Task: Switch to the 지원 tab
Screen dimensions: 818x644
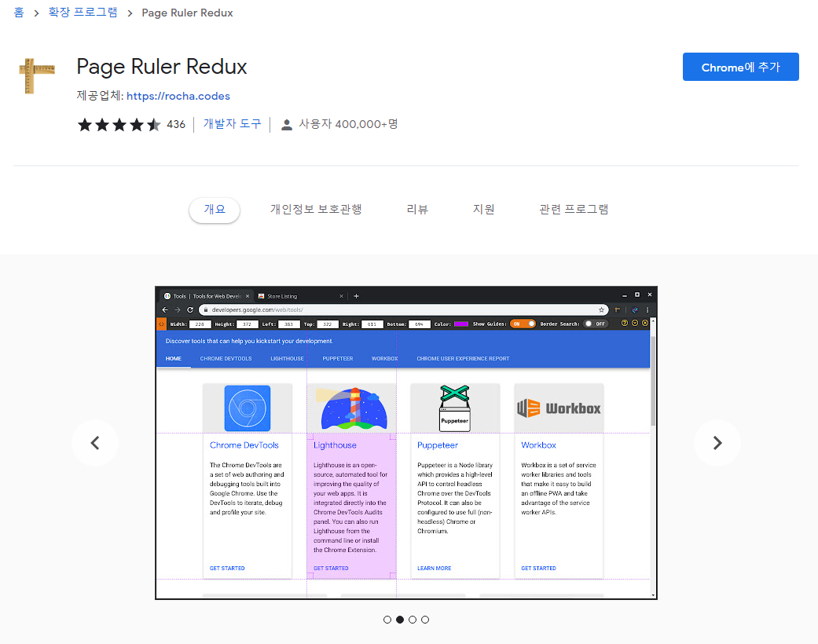Action: (x=483, y=210)
